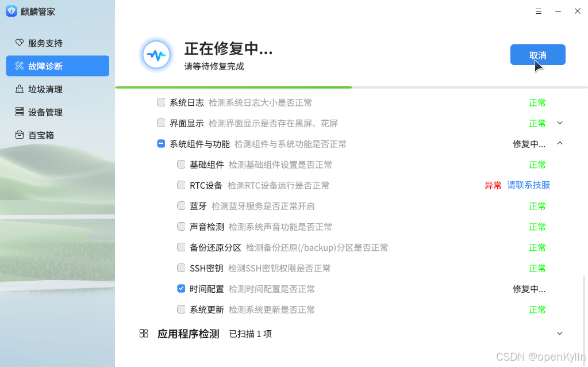The height and width of the screenshot is (367, 588).
Task: Click the 应用程序检测 section title
Action: tap(189, 334)
